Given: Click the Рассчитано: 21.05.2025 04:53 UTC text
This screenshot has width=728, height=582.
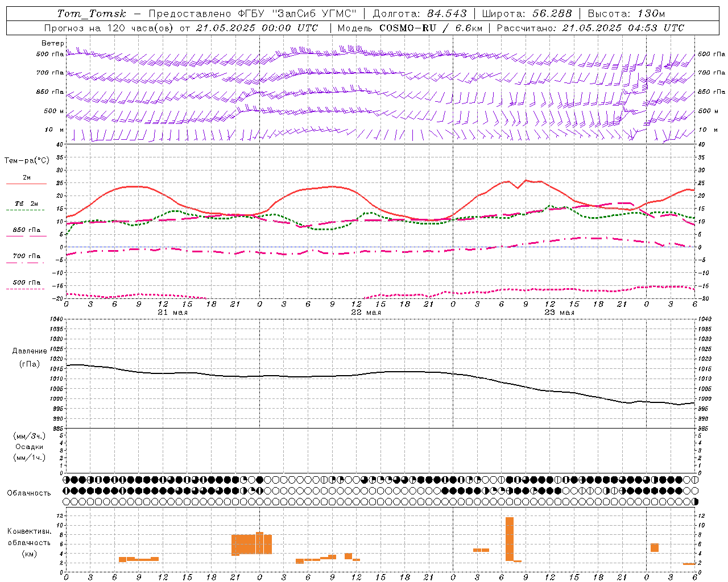Looking at the screenshot, I should (590, 28).
